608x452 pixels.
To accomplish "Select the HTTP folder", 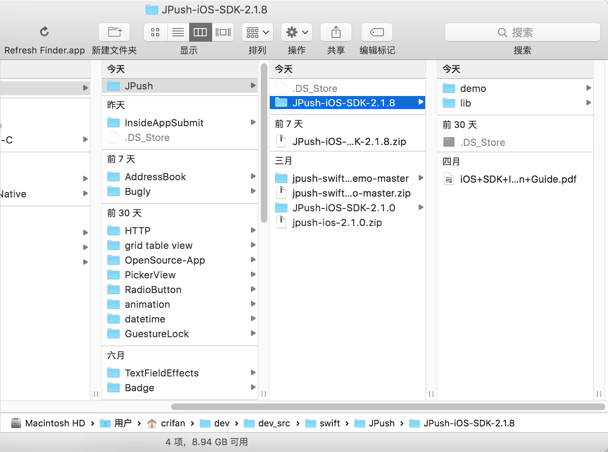I will click(x=180, y=231).
